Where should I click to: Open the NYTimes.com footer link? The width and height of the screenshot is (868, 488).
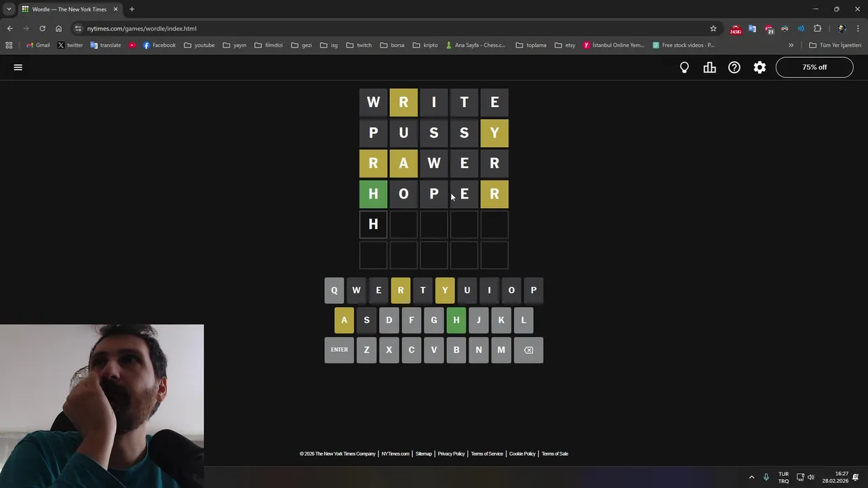(395, 453)
